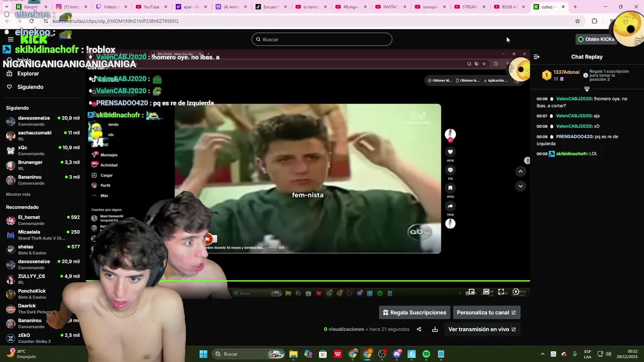Click Obtén KICKs button
The height and width of the screenshot is (362, 644).
click(597, 39)
